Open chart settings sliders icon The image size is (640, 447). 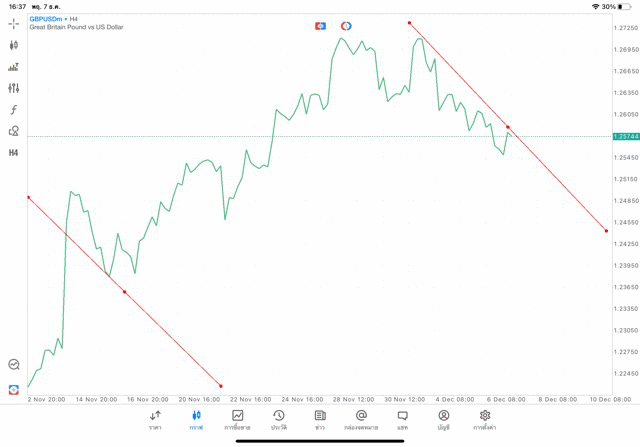coord(14,88)
